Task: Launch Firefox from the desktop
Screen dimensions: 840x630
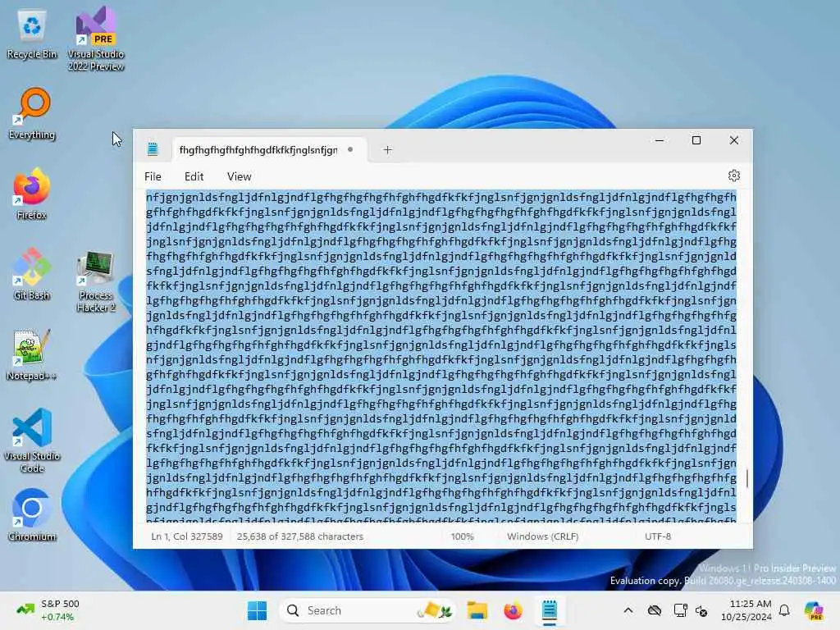Action: 32,194
